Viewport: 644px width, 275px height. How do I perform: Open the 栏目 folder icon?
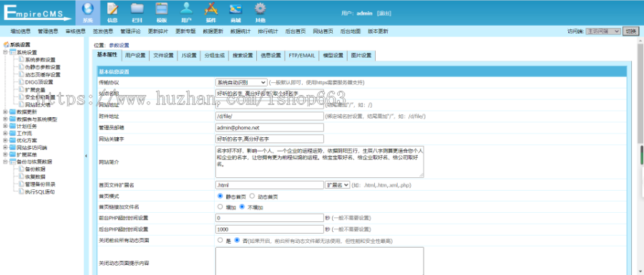(x=137, y=9)
